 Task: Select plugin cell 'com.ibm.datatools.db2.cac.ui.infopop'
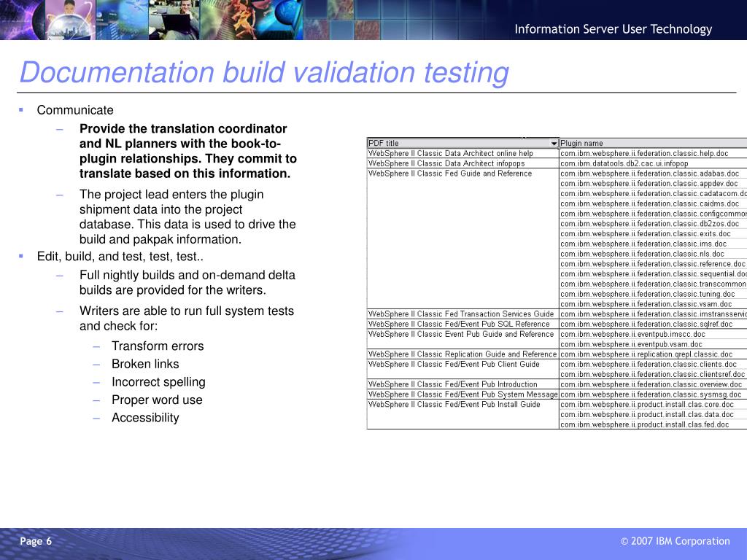click(x=653, y=163)
